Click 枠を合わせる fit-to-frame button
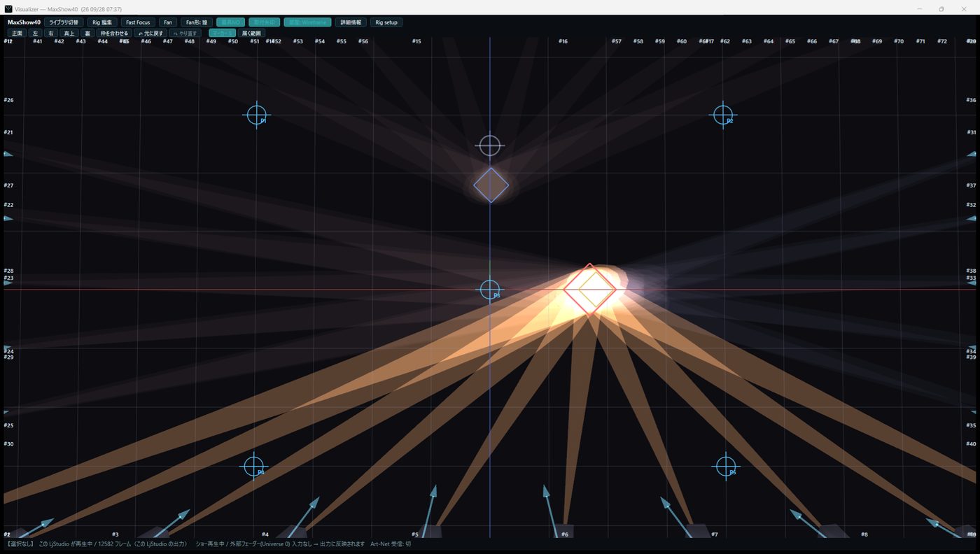This screenshot has height=554, width=980. click(x=115, y=33)
